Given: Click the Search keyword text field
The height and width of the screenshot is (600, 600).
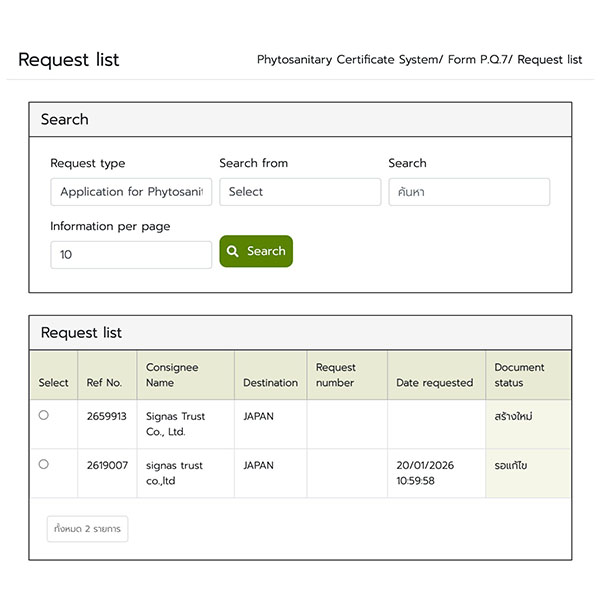Looking at the screenshot, I should tap(469, 192).
